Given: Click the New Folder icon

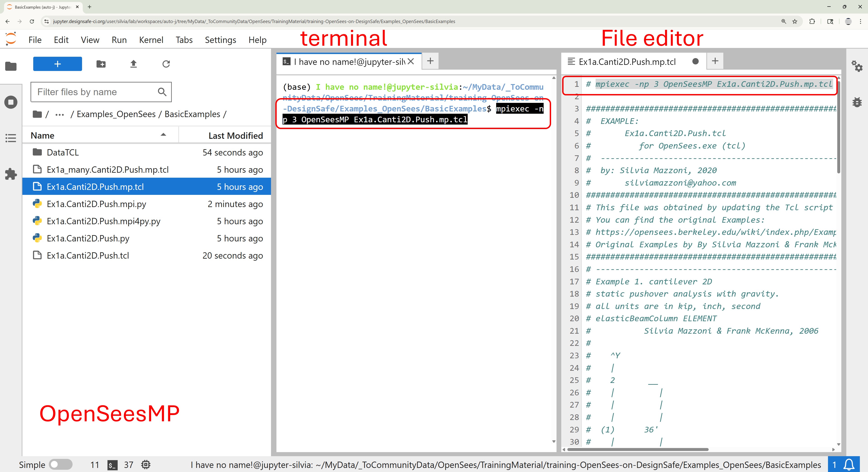Looking at the screenshot, I should 101,64.
